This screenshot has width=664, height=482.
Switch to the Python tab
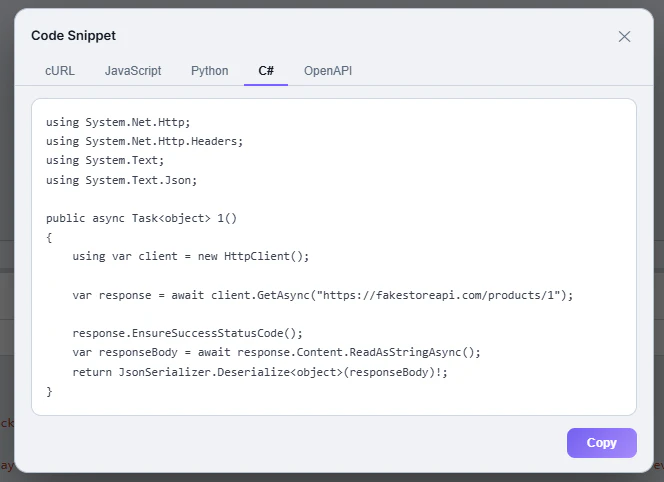click(x=210, y=71)
